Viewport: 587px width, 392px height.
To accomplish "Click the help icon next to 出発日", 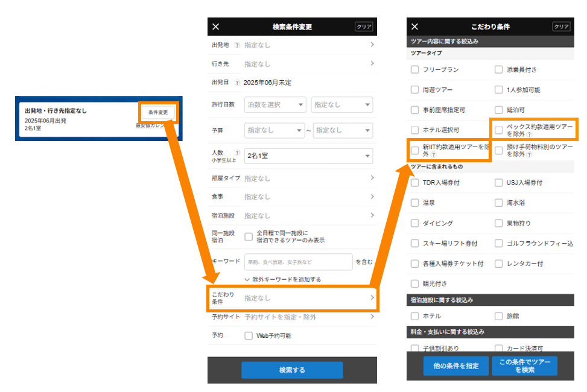I will [x=237, y=83].
